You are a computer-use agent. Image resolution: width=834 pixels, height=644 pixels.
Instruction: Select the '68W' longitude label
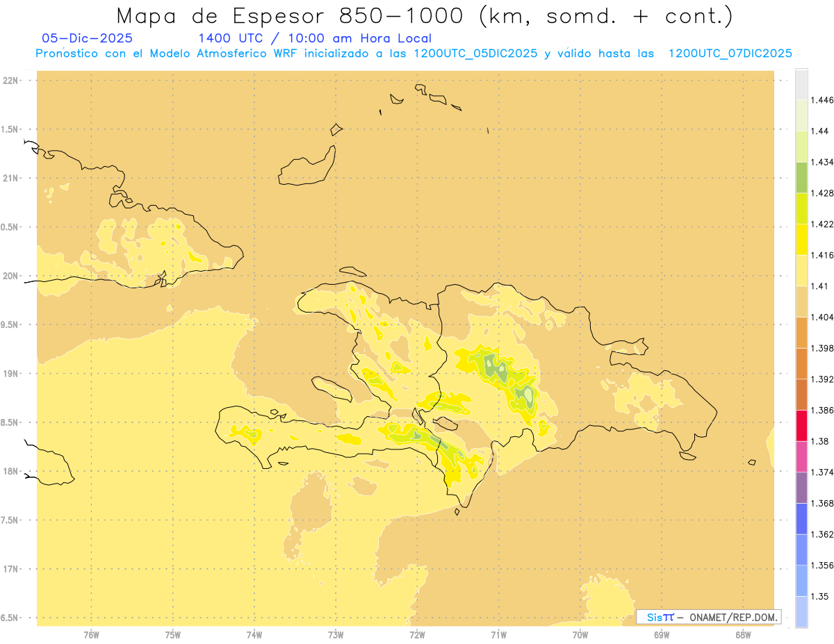pyautogui.click(x=743, y=634)
